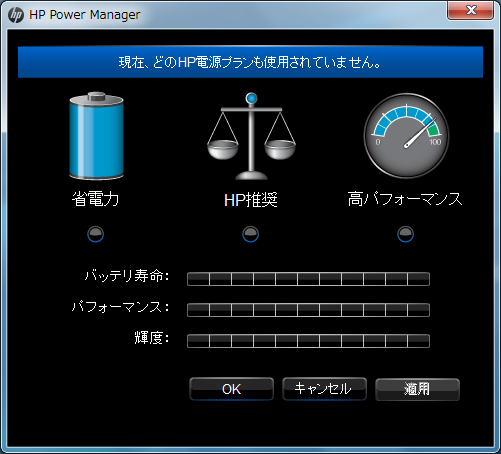Click the balance scales HP recommended icon
The image size is (501, 454).
251,136
